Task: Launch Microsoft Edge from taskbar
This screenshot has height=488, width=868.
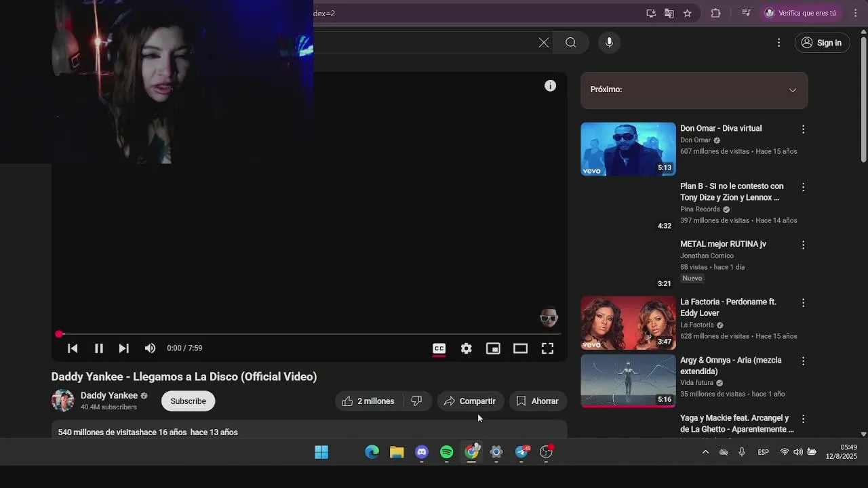Action: pos(372,452)
